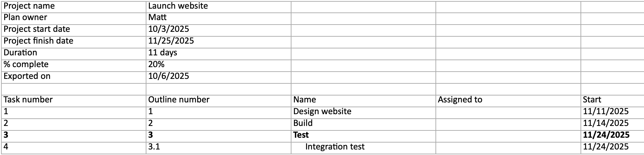Select the "Name" column header cell
644x155 pixels.
305,100
